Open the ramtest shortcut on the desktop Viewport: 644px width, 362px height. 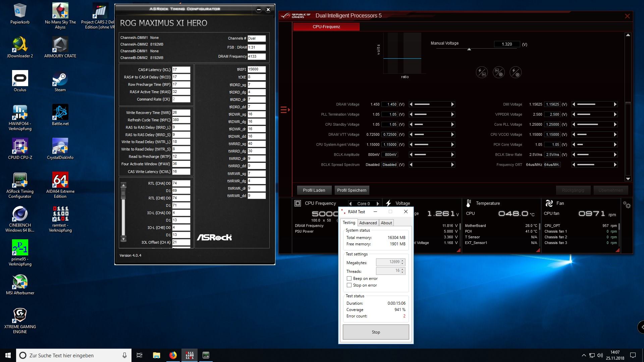(x=60, y=219)
